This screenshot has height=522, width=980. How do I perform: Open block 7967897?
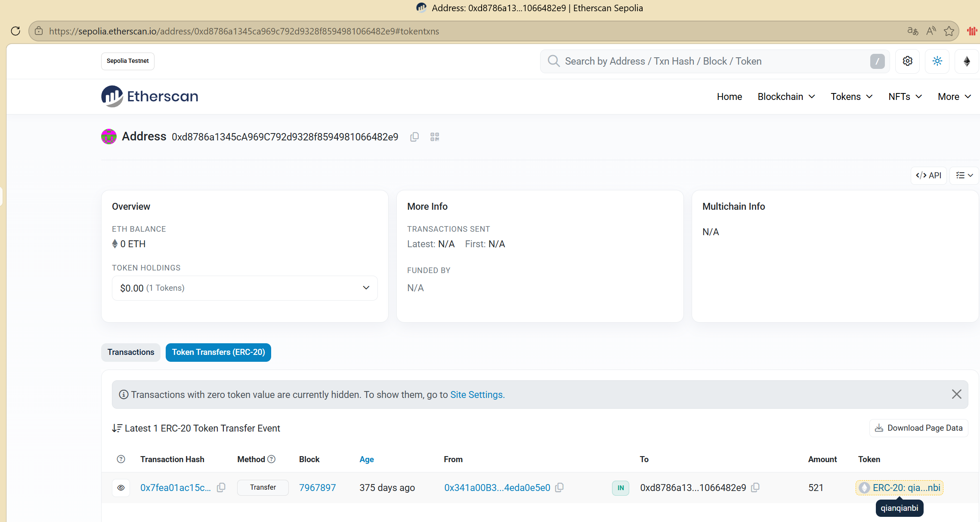(x=318, y=488)
